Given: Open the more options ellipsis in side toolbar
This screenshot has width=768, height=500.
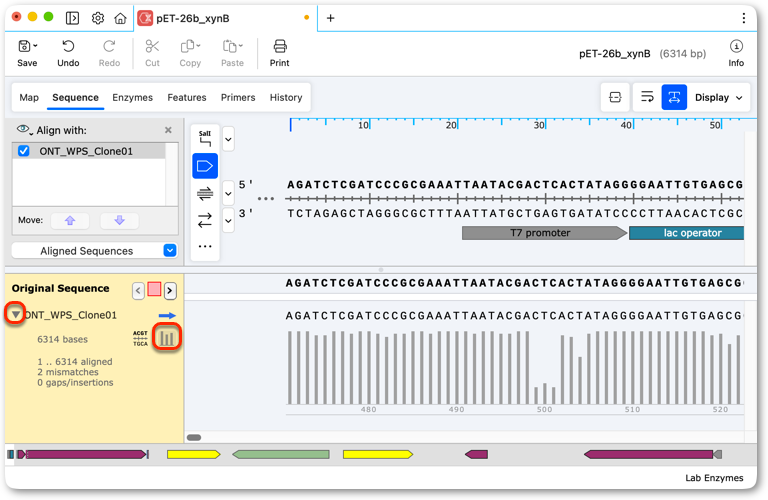Looking at the screenshot, I should coord(205,246).
